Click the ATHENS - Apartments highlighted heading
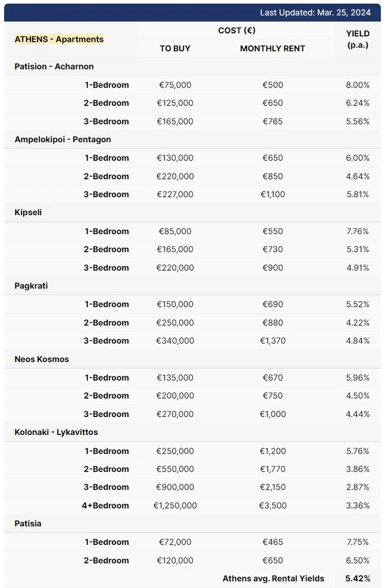The width and height of the screenshot is (387, 588). point(59,39)
